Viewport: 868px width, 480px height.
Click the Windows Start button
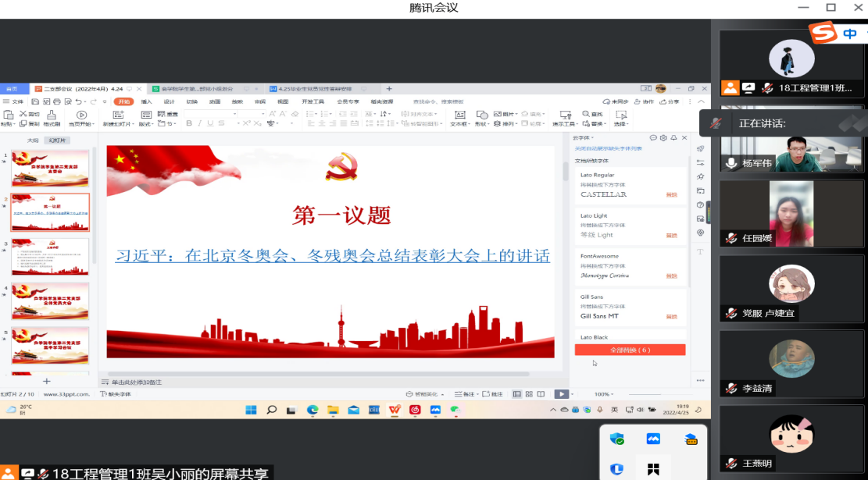[x=251, y=410]
